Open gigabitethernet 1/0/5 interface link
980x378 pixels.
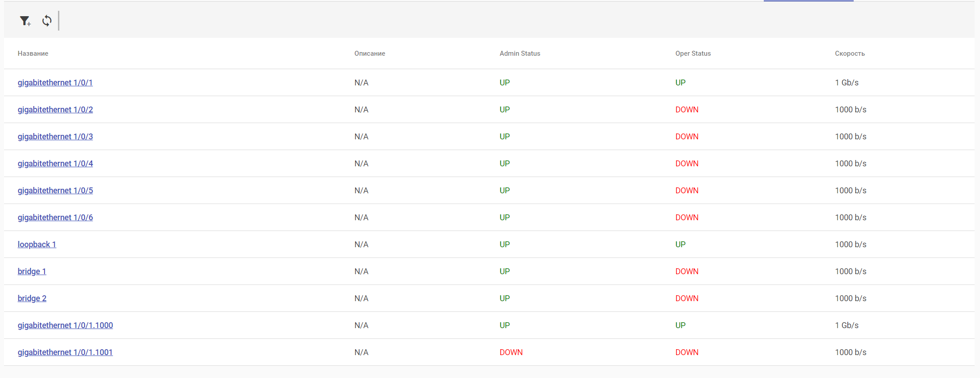(55, 191)
